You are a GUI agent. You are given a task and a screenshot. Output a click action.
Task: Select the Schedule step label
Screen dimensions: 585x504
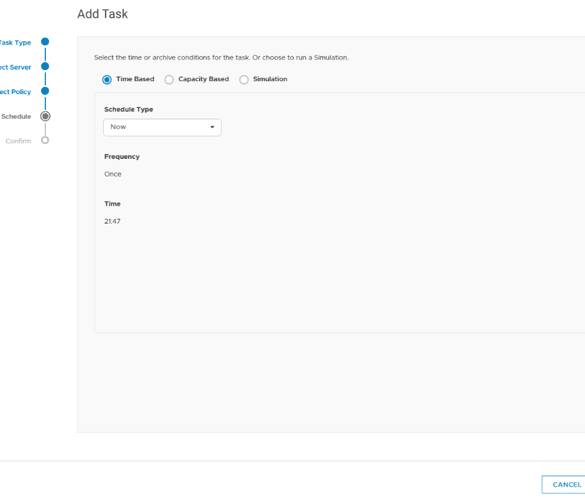click(x=16, y=116)
